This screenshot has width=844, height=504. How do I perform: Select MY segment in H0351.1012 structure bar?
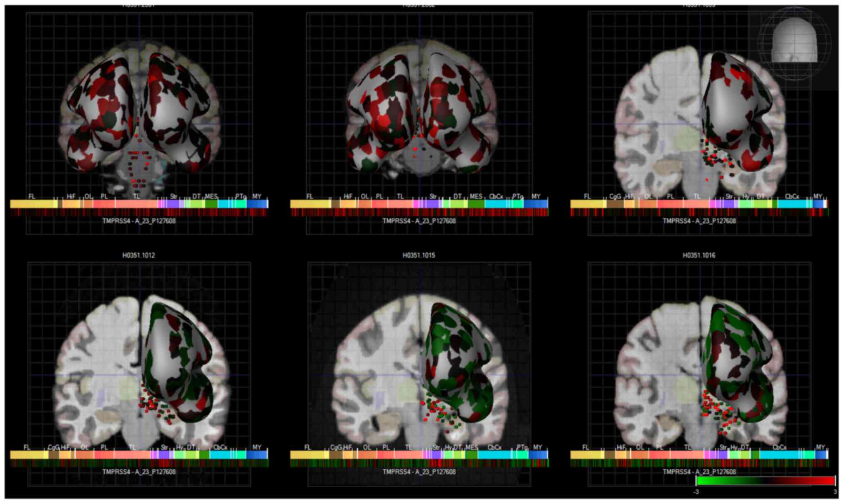tap(257, 455)
